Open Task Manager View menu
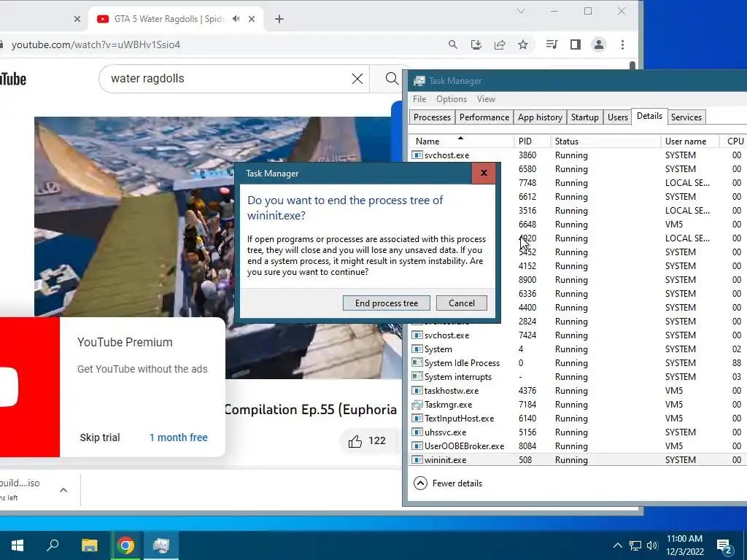Viewport: 747px width, 560px height. pos(486,99)
